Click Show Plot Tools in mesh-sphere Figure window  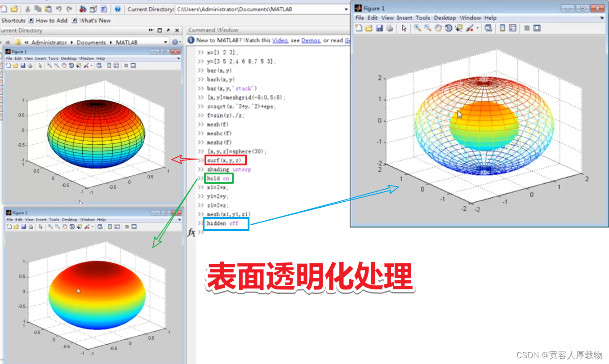click(x=537, y=28)
